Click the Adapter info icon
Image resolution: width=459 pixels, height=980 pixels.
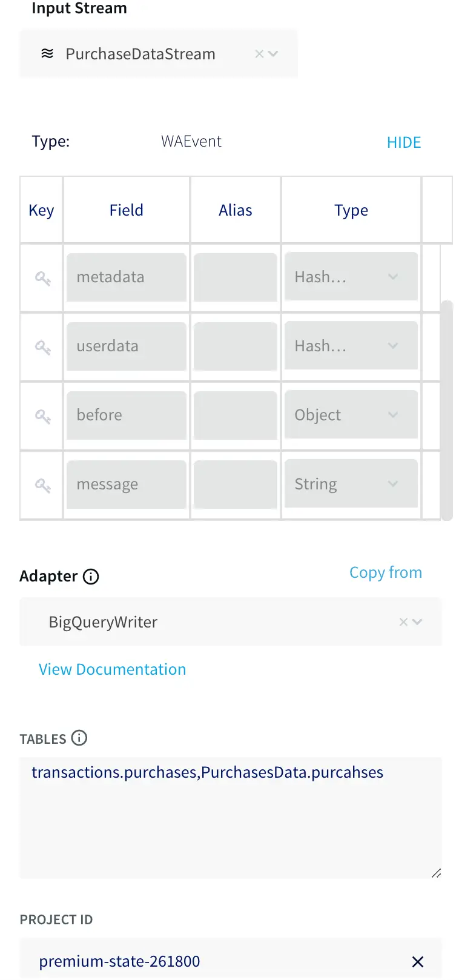point(91,577)
